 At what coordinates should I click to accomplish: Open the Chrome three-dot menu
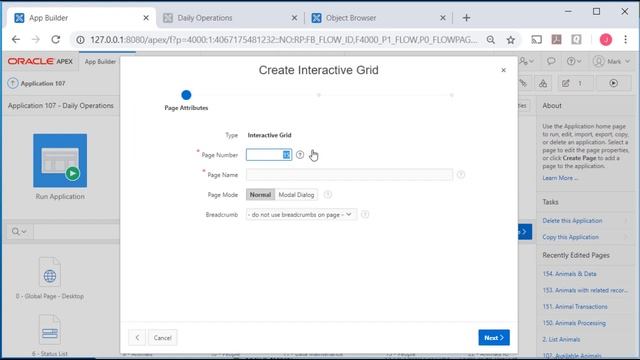[625, 40]
